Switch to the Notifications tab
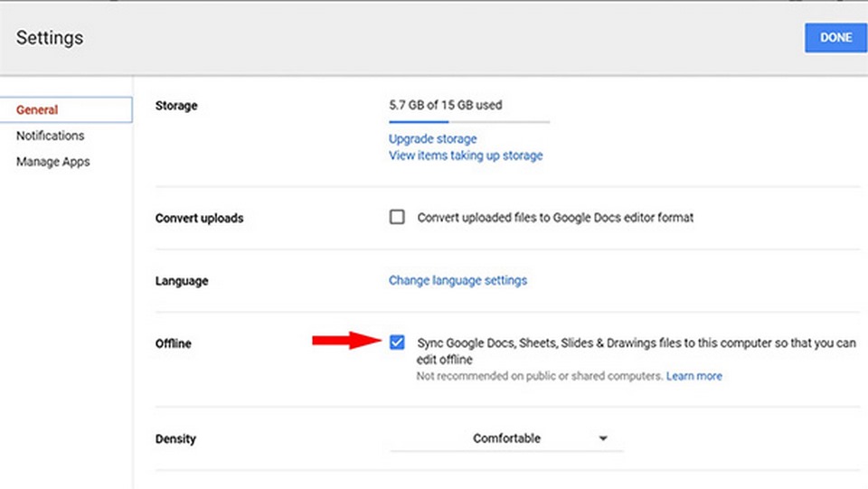This screenshot has width=868, height=489. tap(50, 136)
